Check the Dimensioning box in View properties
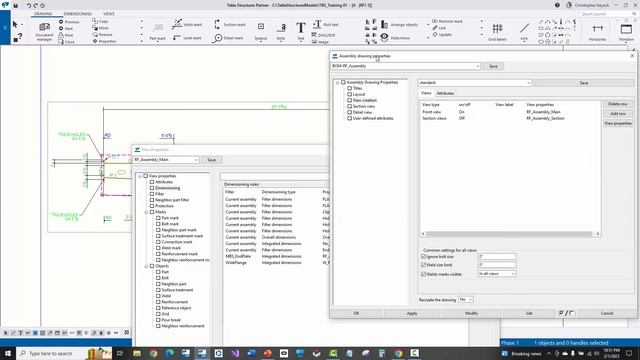 (152, 188)
